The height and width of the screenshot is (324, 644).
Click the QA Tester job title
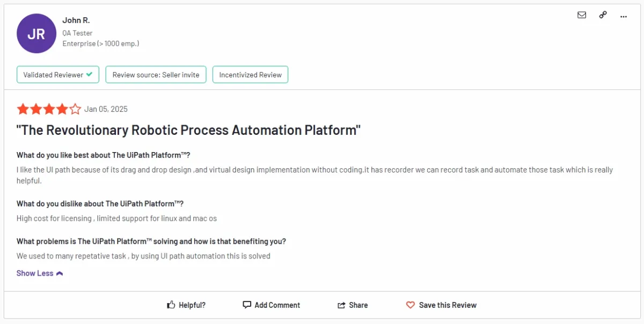pyautogui.click(x=77, y=33)
